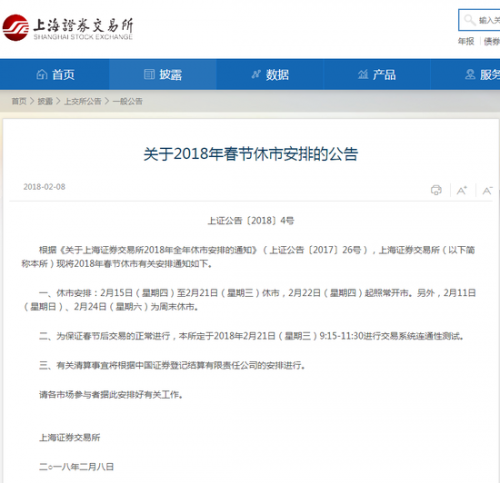Open the 数据 navigation tab
Image resolution: width=500 pixels, height=483 pixels.
[x=270, y=74]
